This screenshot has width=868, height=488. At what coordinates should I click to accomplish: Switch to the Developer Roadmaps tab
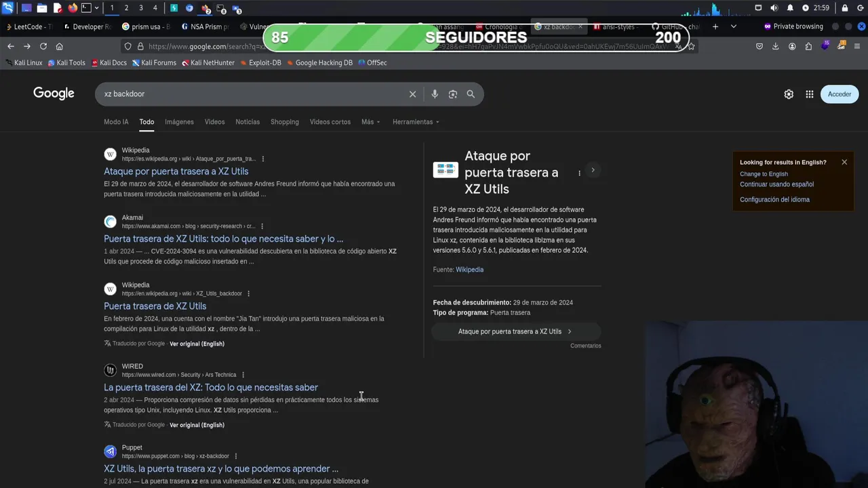tap(87, 26)
